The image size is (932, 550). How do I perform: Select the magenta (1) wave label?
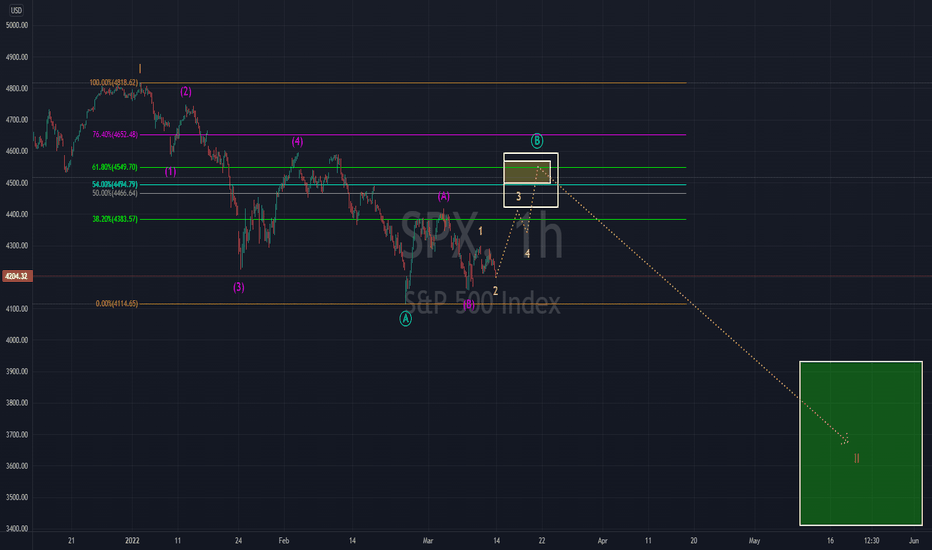coord(171,172)
